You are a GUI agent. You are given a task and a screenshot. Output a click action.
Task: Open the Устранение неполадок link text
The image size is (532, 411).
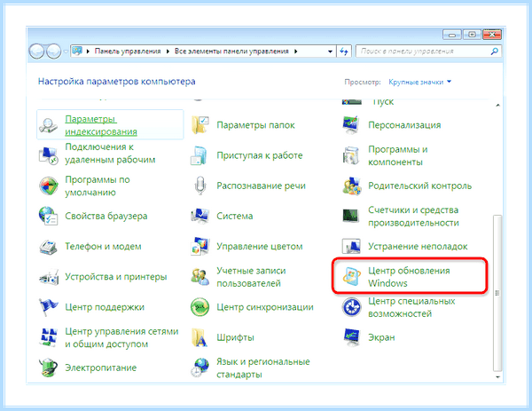coord(418,246)
